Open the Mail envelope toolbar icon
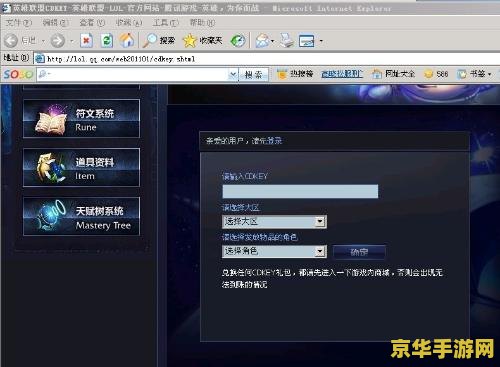Image resolution: width=500 pixels, height=367 pixels. (263, 41)
